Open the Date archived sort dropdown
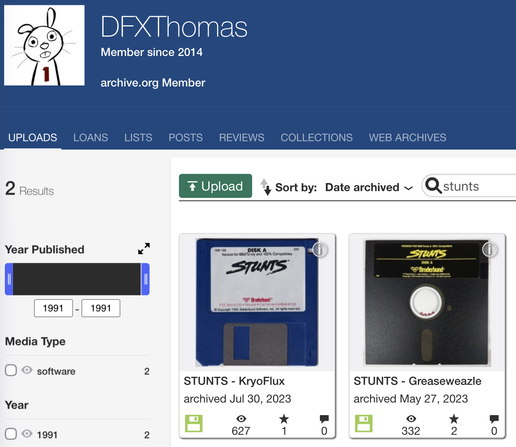 [369, 187]
